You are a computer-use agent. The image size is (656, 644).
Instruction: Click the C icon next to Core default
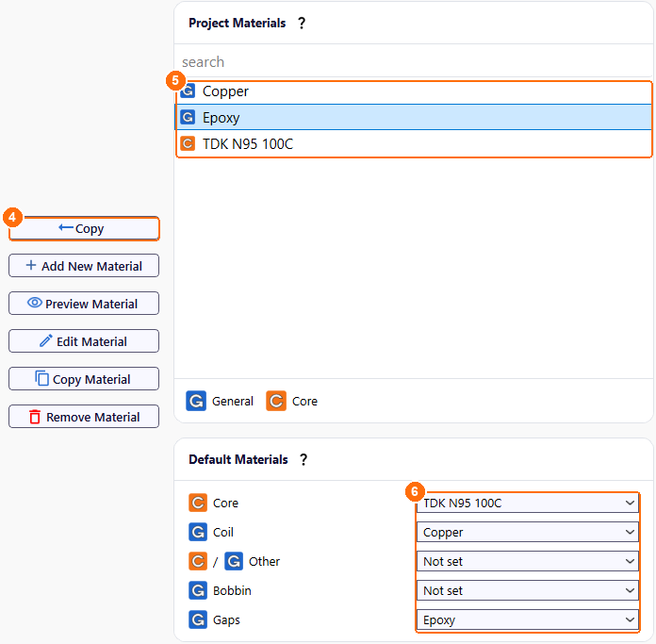[198, 503]
